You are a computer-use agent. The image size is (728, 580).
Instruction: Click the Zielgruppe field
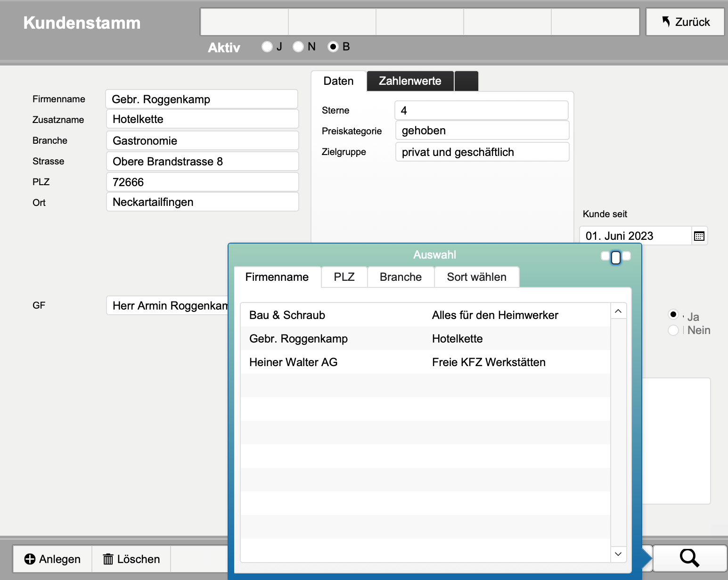pos(482,152)
